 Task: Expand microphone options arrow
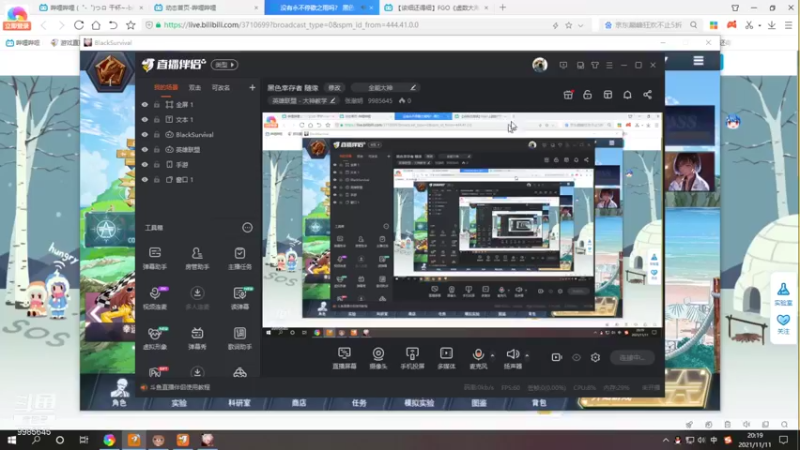492,355
